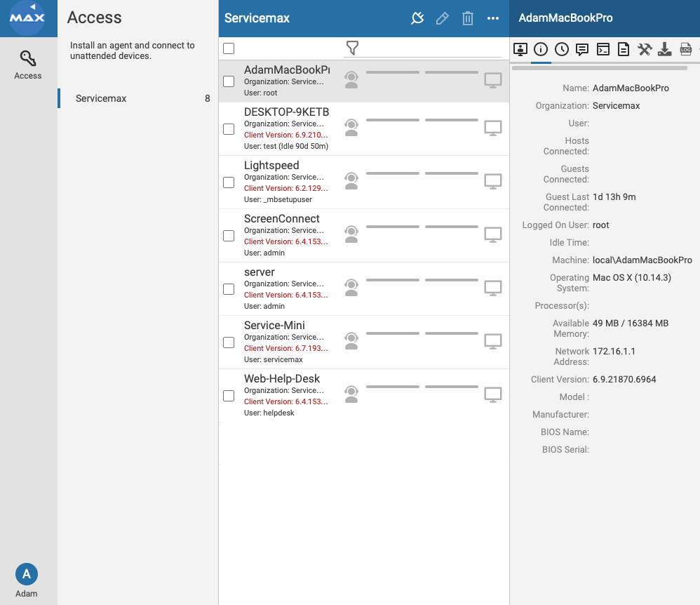The image size is (700, 605).
Task: Click 'User: servicemax' text
Action: click(x=274, y=359)
